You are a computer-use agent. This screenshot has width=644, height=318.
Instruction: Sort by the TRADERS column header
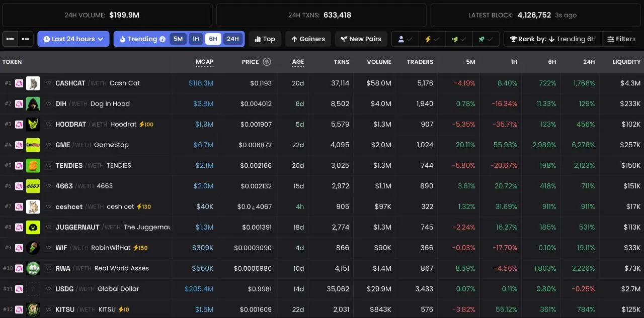click(x=420, y=62)
